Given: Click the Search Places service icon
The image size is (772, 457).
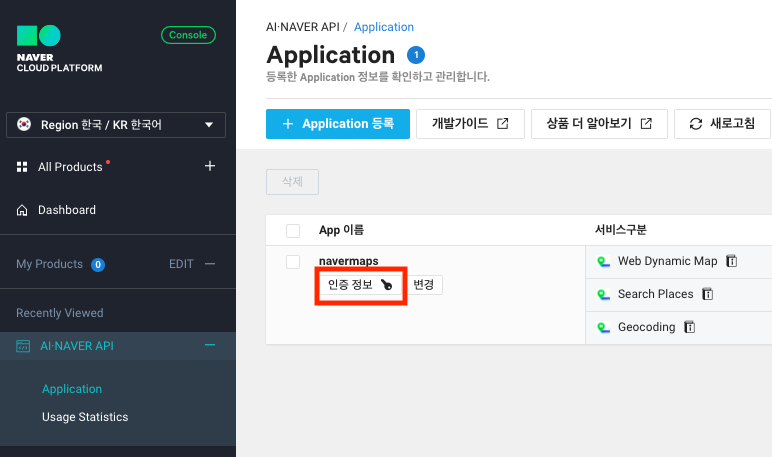Looking at the screenshot, I should point(603,294).
